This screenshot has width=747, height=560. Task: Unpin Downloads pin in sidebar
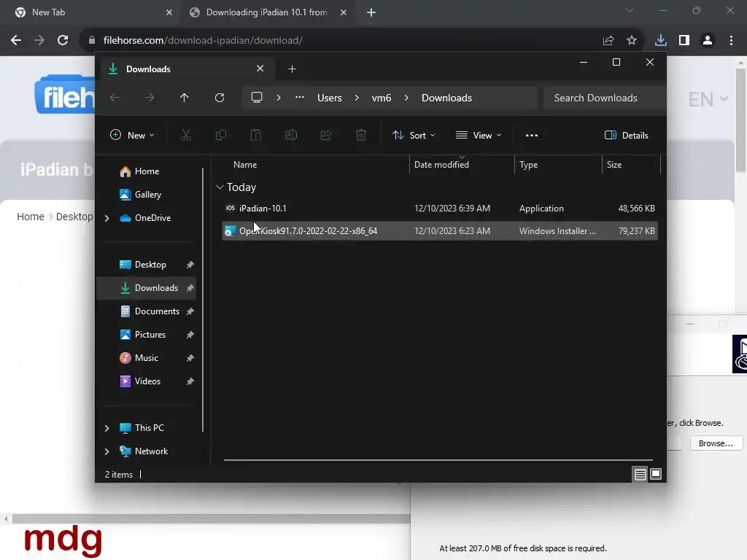(190, 288)
